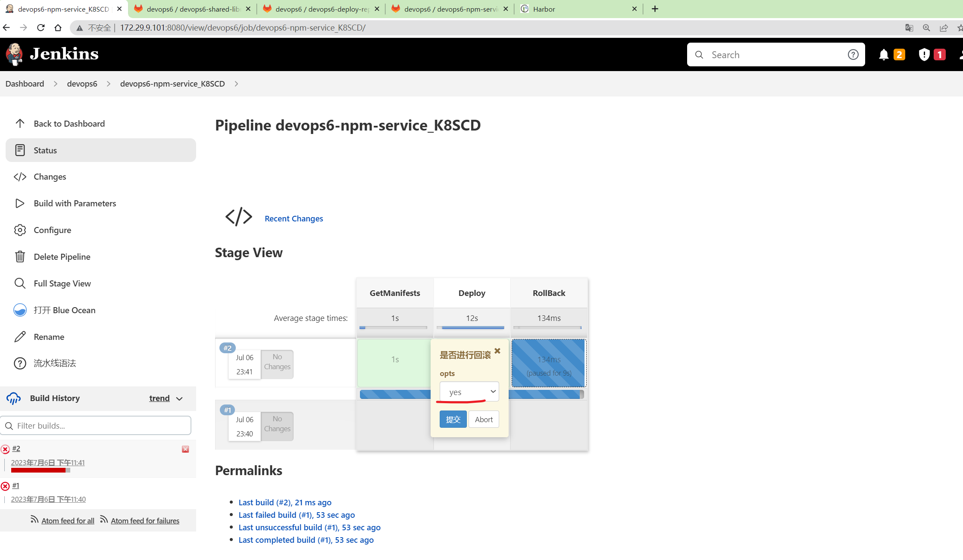963x560 pixels.
Task: Click the devops6 breadcrumb
Action: [x=82, y=84]
